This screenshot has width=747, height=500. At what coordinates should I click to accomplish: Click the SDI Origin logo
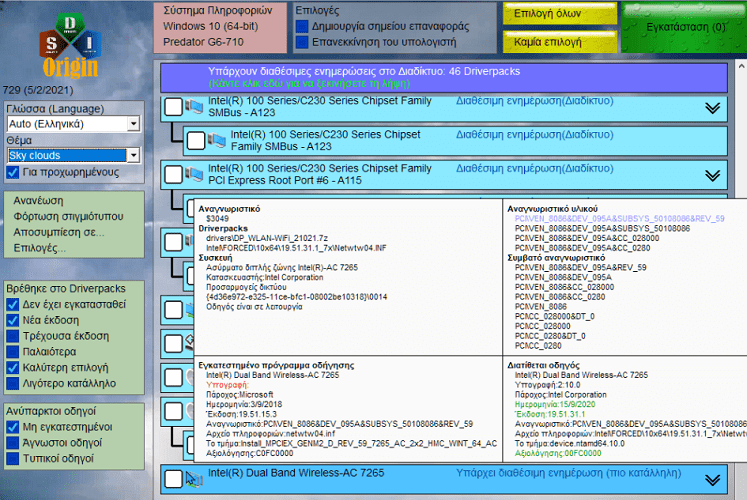click(x=70, y=46)
